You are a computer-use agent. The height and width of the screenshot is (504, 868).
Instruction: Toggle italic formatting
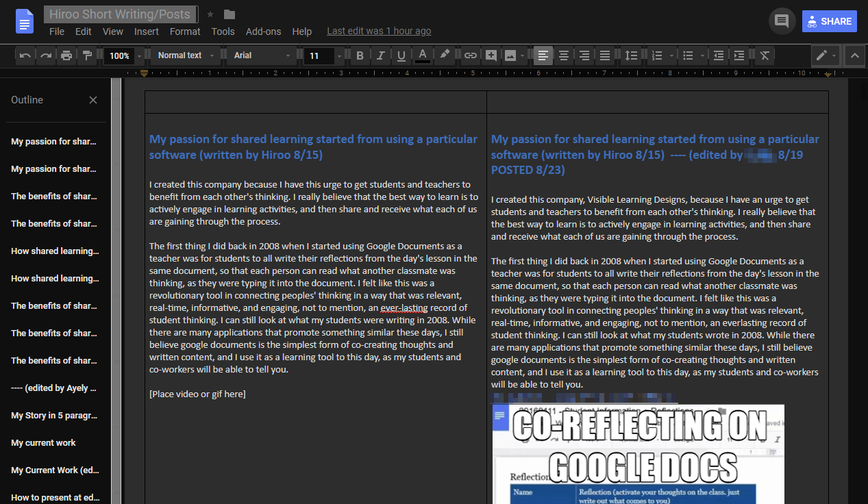pos(380,55)
